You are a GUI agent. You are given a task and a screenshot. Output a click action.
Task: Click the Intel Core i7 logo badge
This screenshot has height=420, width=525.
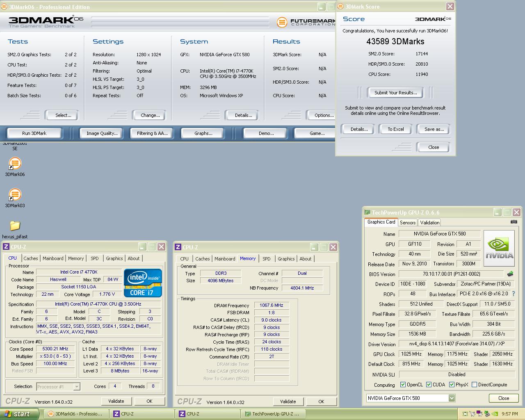[x=143, y=283]
